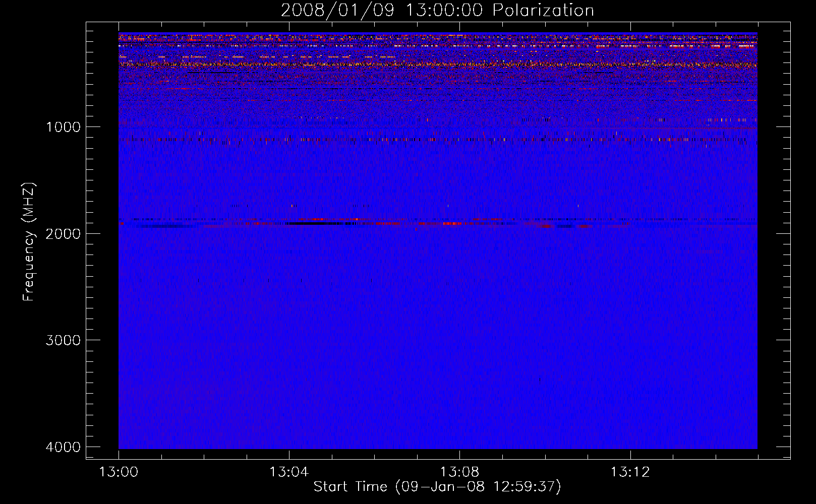Screen dimensions: 816x504
Task: Click the 13:04 time tick label
Action: (289, 472)
